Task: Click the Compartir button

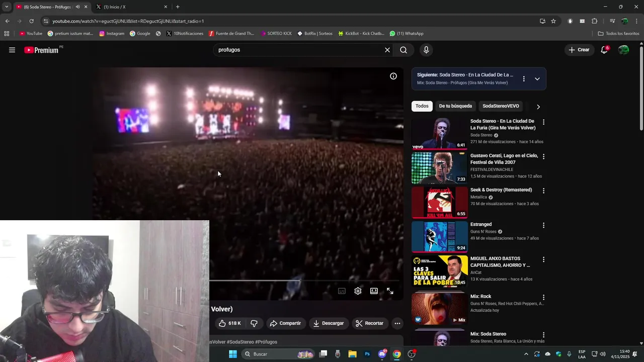Action: pyautogui.click(x=285, y=323)
